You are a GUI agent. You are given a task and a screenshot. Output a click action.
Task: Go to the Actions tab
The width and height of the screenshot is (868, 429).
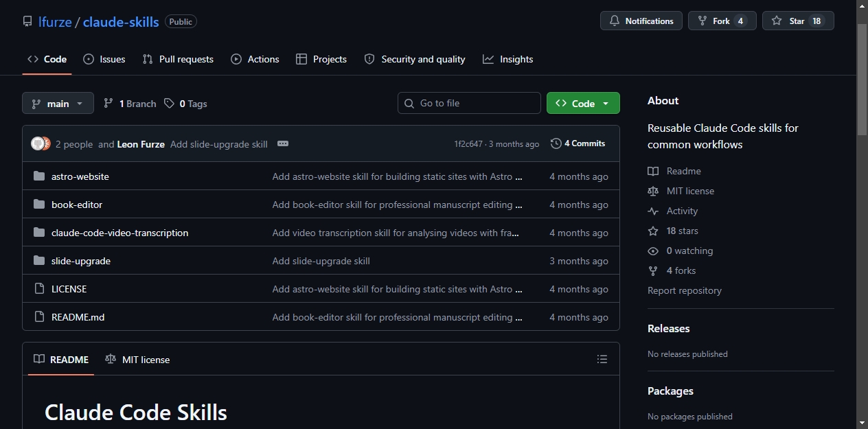(x=255, y=59)
